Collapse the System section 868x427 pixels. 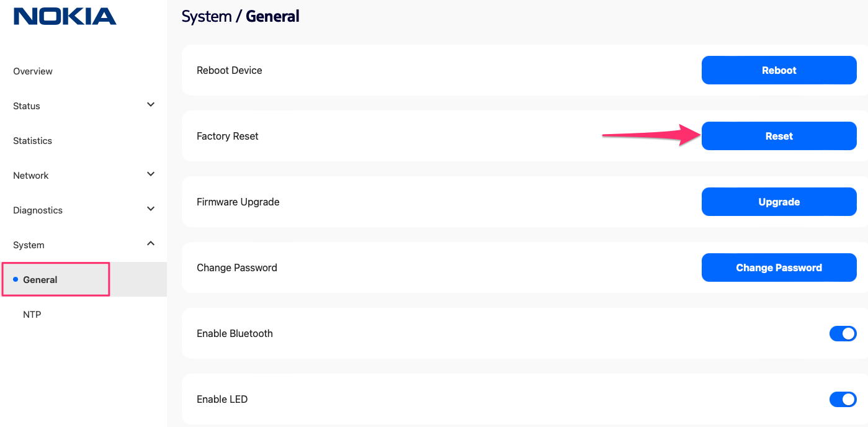tap(150, 243)
